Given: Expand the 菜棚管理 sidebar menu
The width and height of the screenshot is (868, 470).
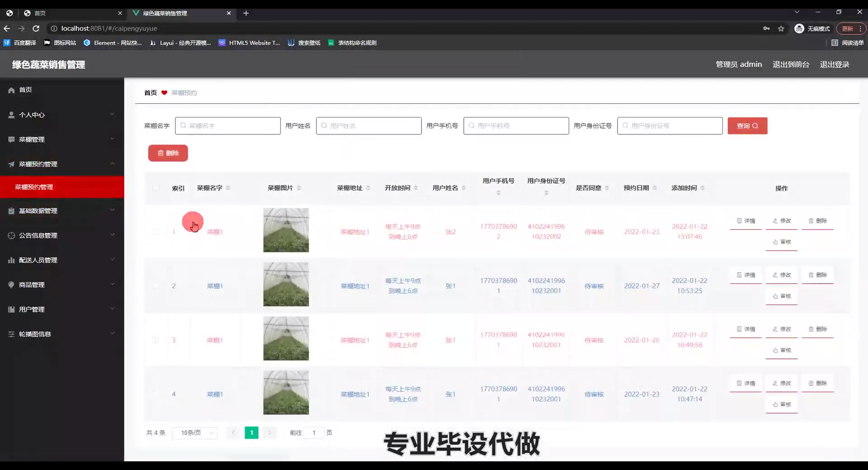Looking at the screenshot, I should [x=62, y=139].
